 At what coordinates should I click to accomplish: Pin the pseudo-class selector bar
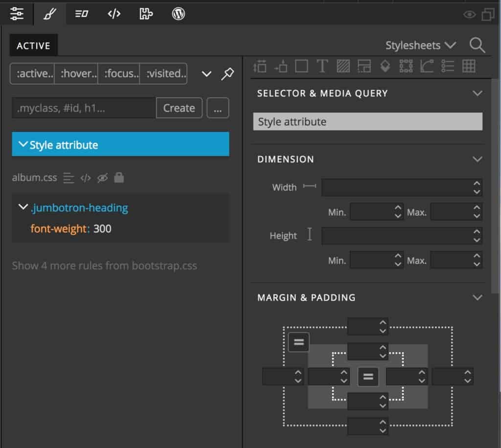[x=228, y=73]
